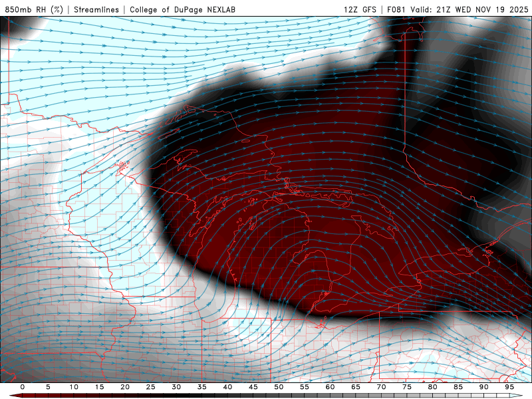Click 'College of DuPage NEXLAB' text
Viewport: 532px width, 399px height.
pos(182,9)
